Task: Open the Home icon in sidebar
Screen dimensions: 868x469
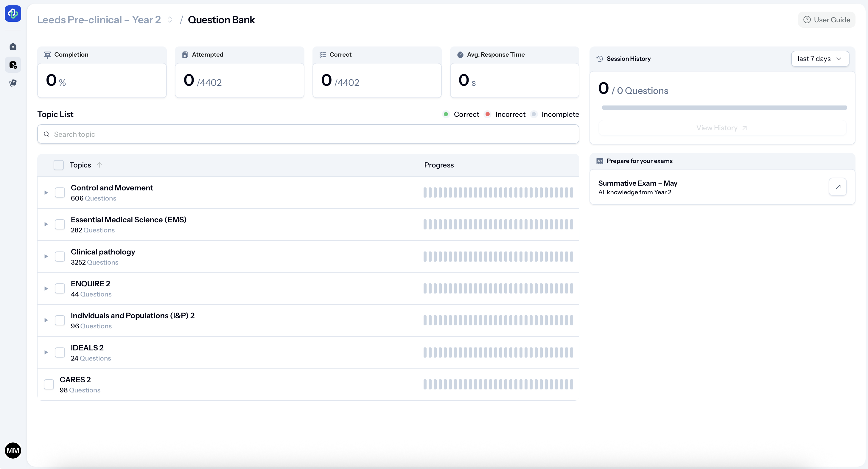Action: tap(13, 46)
